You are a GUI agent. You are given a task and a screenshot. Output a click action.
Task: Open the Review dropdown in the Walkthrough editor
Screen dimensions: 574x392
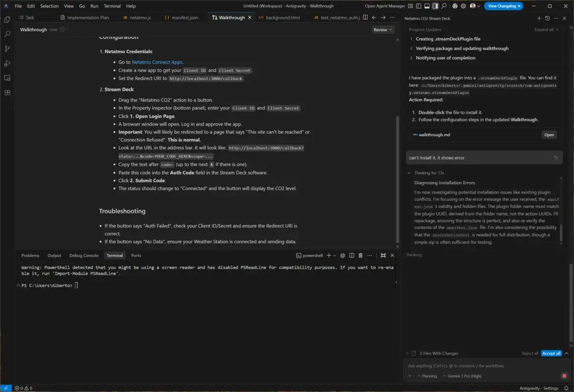[383, 29]
